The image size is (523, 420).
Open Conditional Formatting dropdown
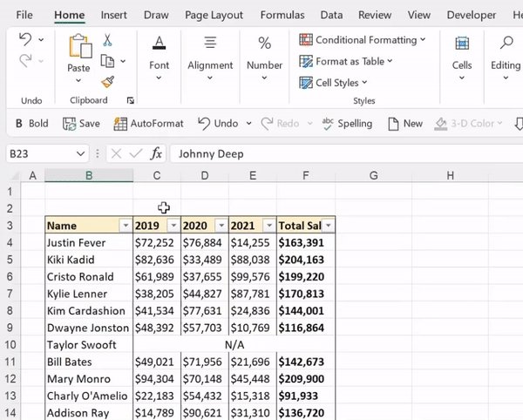363,40
